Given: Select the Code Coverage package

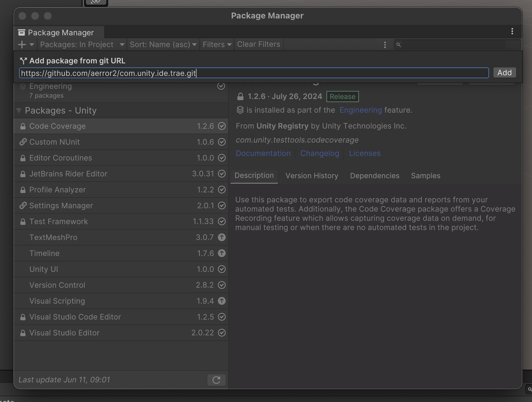Looking at the screenshot, I should [121, 126].
